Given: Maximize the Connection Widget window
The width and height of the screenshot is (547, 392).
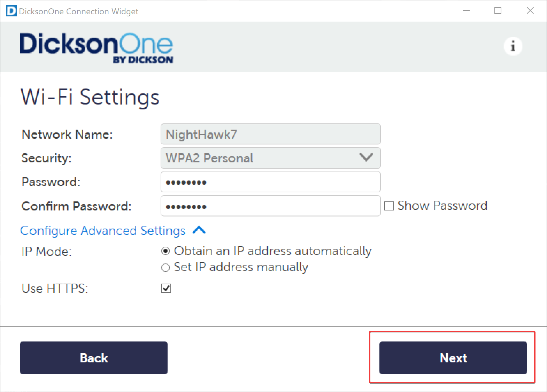Looking at the screenshot, I should pos(498,11).
